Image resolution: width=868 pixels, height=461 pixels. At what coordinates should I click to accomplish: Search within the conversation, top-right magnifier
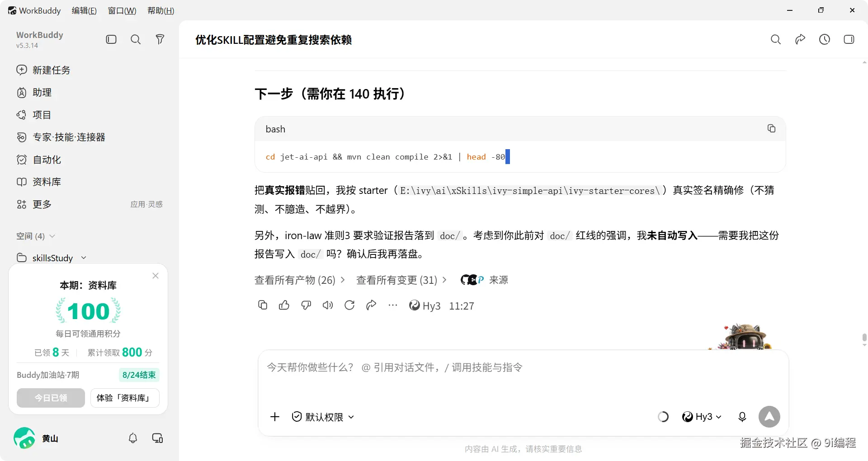click(776, 39)
